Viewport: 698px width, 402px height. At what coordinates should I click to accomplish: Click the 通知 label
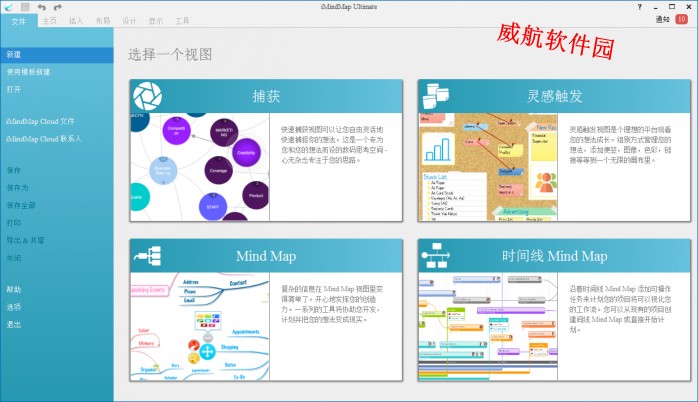click(x=662, y=19)
